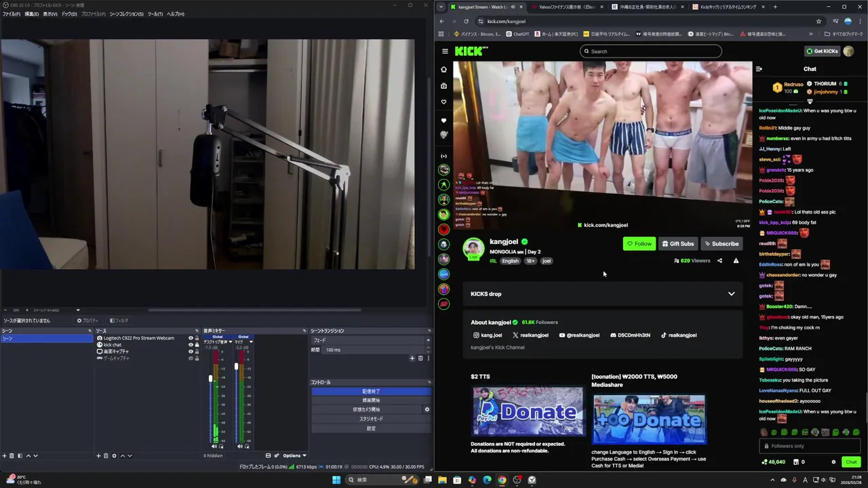Open advanced audio properties gears in the mixer
The image size is (868, 488).
pos(277,455)
